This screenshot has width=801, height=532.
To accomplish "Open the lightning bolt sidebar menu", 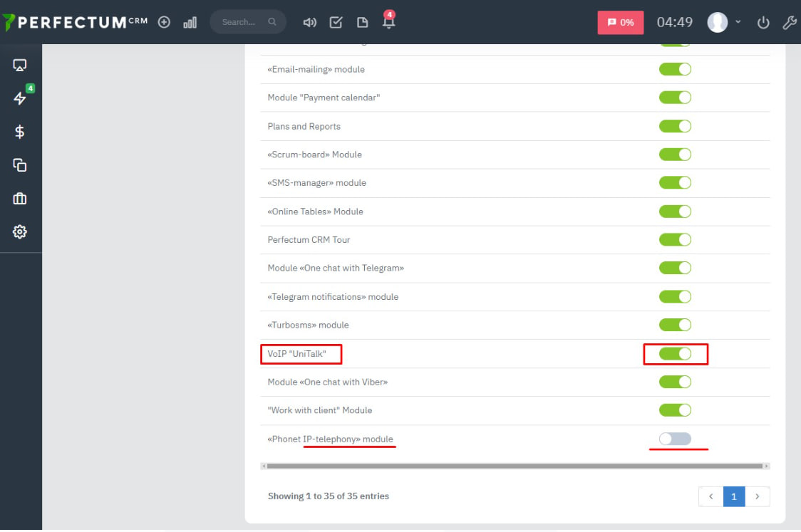I will (x=20, y=99).
